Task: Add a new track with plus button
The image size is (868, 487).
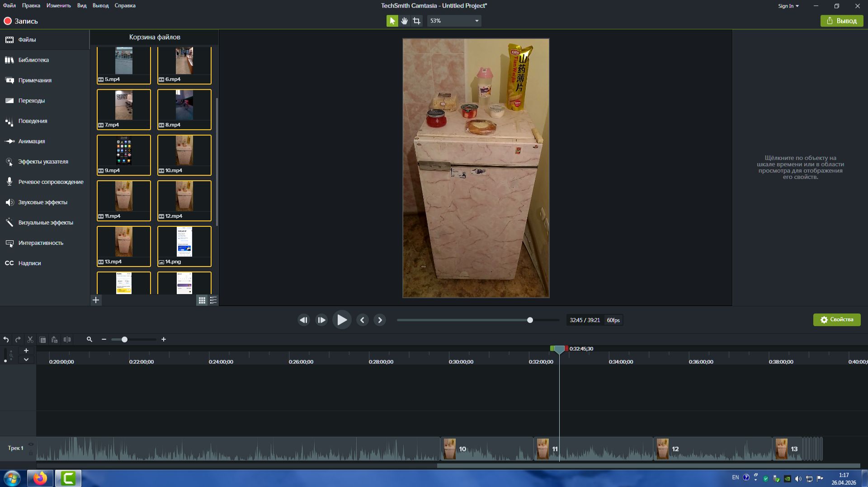Action: [26, 351]
